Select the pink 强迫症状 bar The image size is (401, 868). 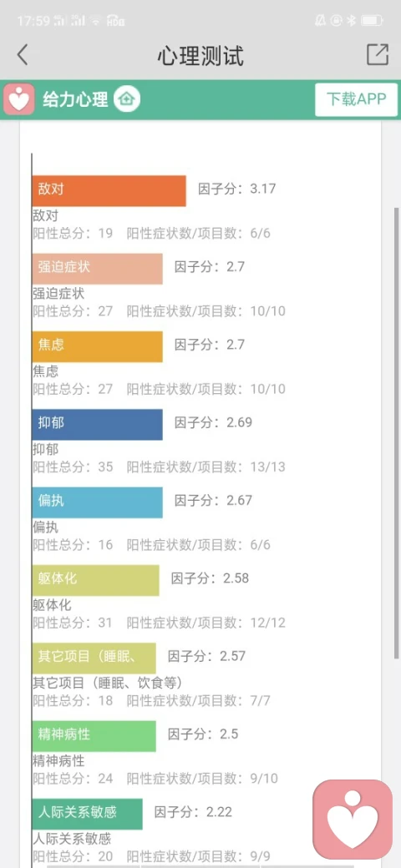[x=98, y=269]
